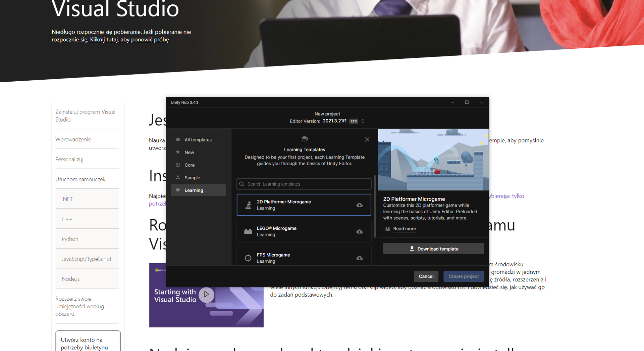644x351 pixels.
Task: Open the Editor Version selector
Action: (x=362, y=121)
